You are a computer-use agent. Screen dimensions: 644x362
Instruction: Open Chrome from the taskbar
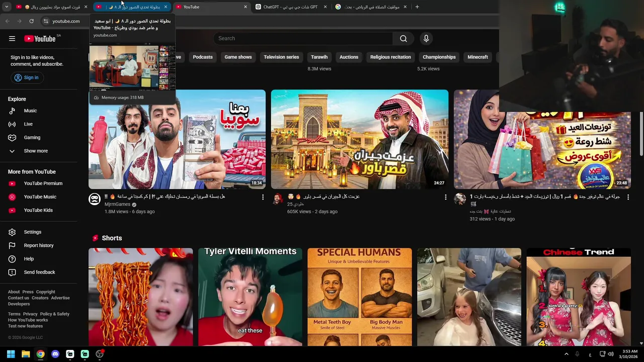pos(40,354)
